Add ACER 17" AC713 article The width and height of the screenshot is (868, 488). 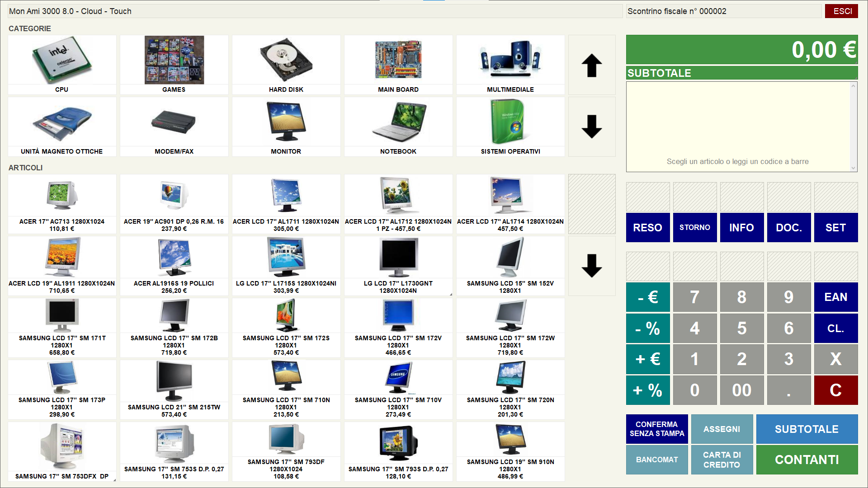coord(62,204)
